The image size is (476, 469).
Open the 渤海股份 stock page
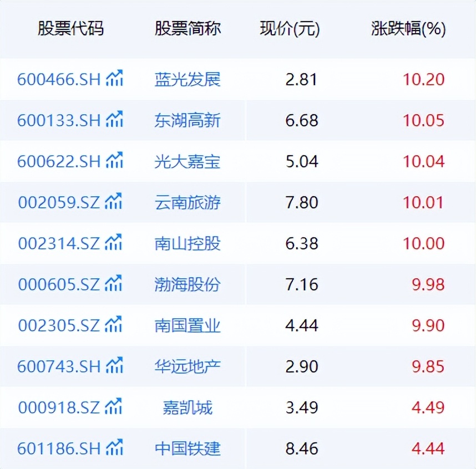pyautogui.click(x=188, y=284)
